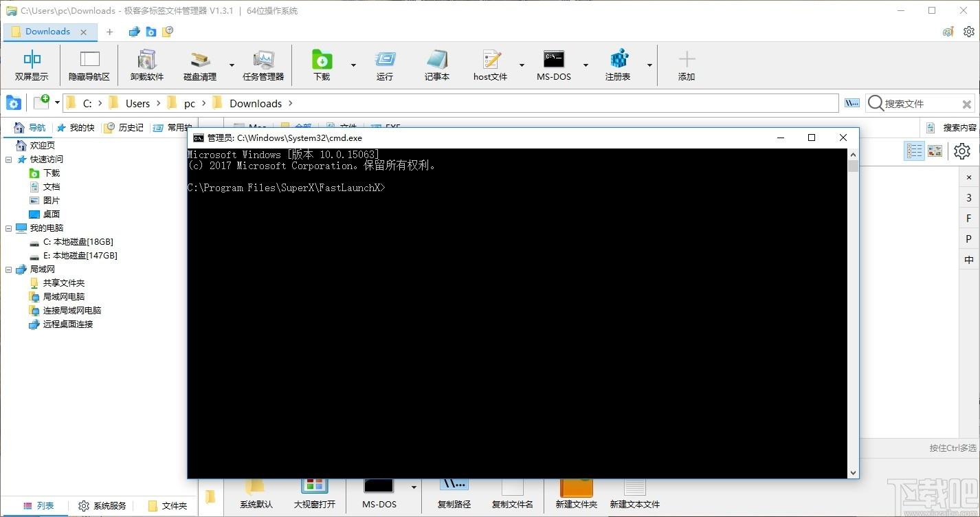This screenshot has height=517, width=980.
Task: Close the Downloads tab
Action: (x=84, y=32)
